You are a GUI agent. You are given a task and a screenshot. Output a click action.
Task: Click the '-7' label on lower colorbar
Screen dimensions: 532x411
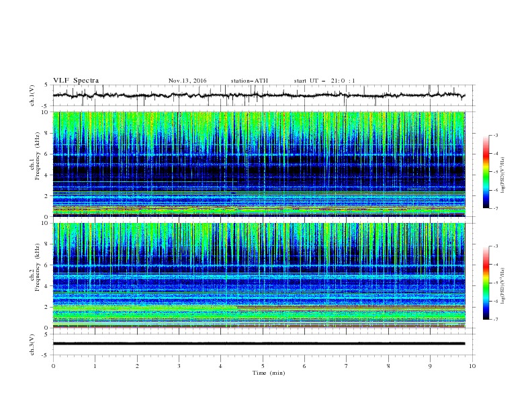[x=495, y=319]
